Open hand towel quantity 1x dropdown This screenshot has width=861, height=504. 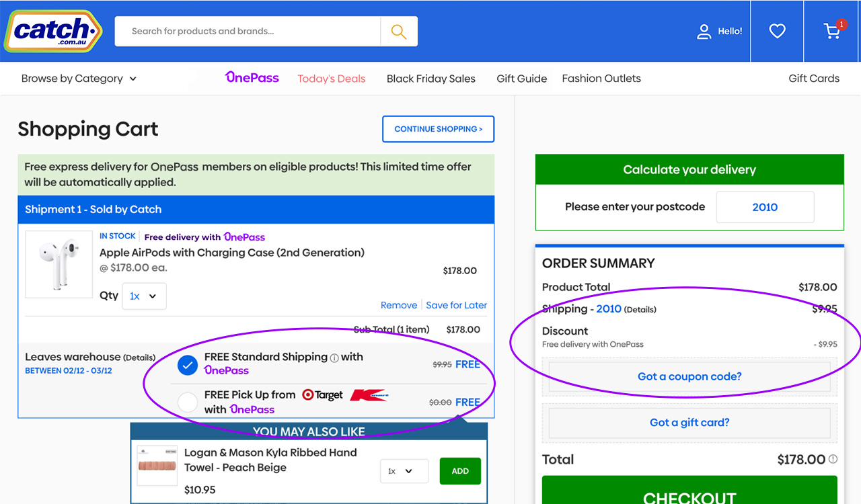click(404, 471)
